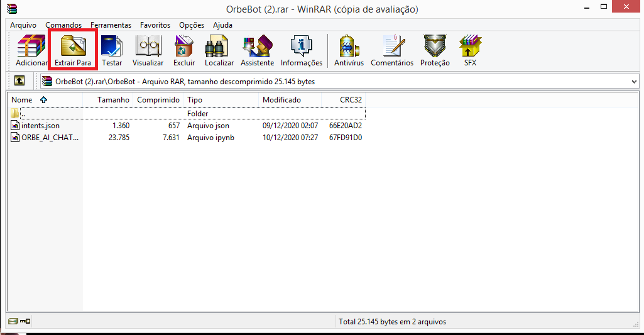Click CRC32 value 66E20AD2
The height and width of the screenshot is (335, 644).
(346, 126)
